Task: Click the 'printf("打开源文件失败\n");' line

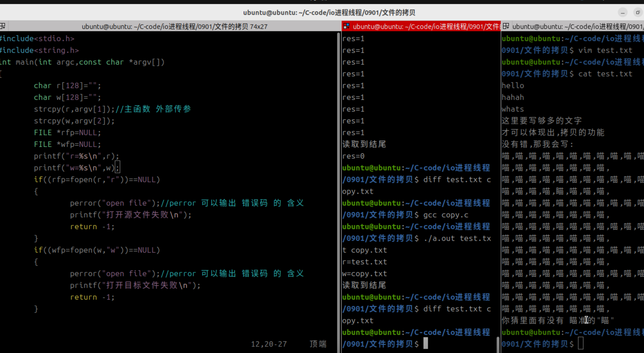Action: pos(131,215)
